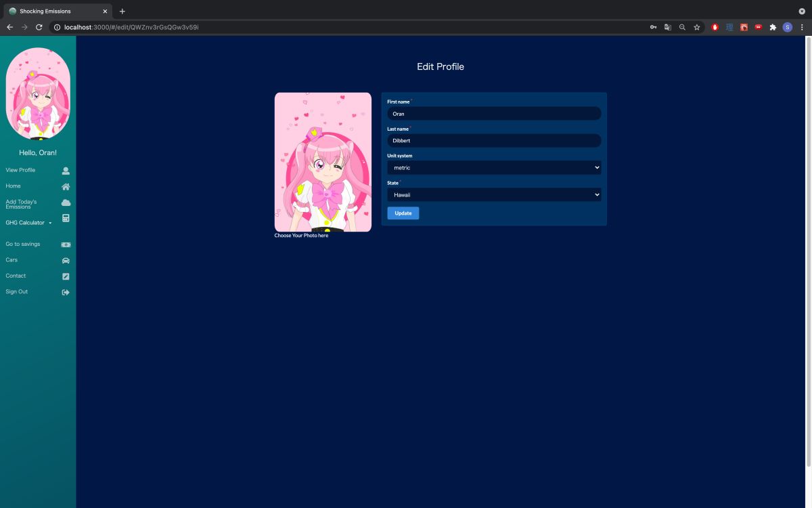Click the browser back arrow
The height and width of the screenshot is (508, 812).
click(9, 27)
